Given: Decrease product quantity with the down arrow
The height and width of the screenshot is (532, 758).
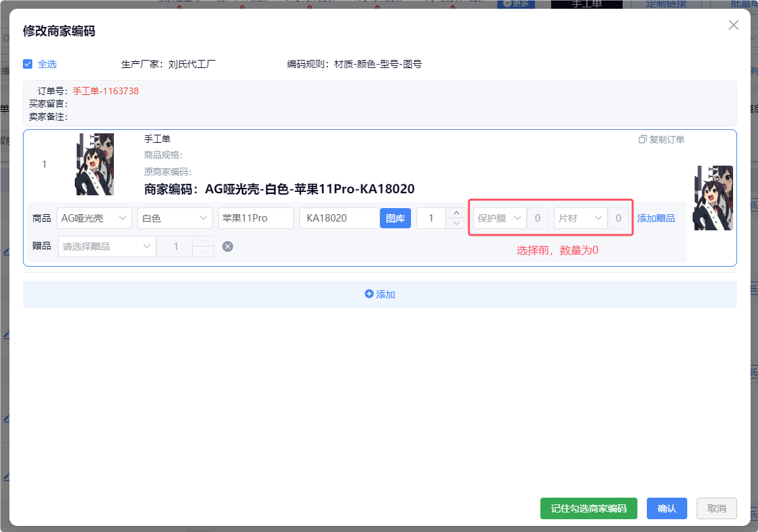Looking at the screenshot, I should (x=456, y=224).
